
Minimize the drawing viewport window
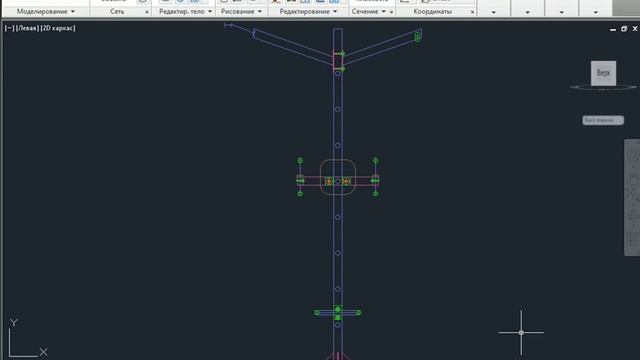pyautogui.click(x=613, y=29)
